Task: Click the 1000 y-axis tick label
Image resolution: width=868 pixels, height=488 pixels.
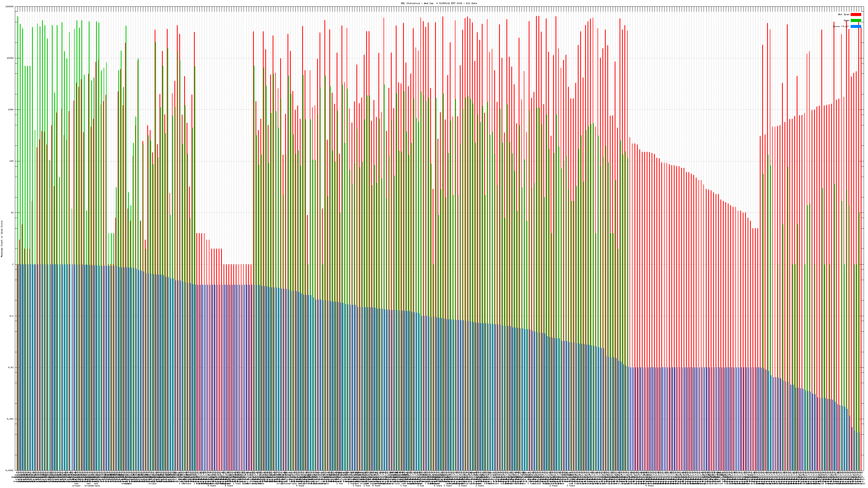Action: tap(11, 110)
